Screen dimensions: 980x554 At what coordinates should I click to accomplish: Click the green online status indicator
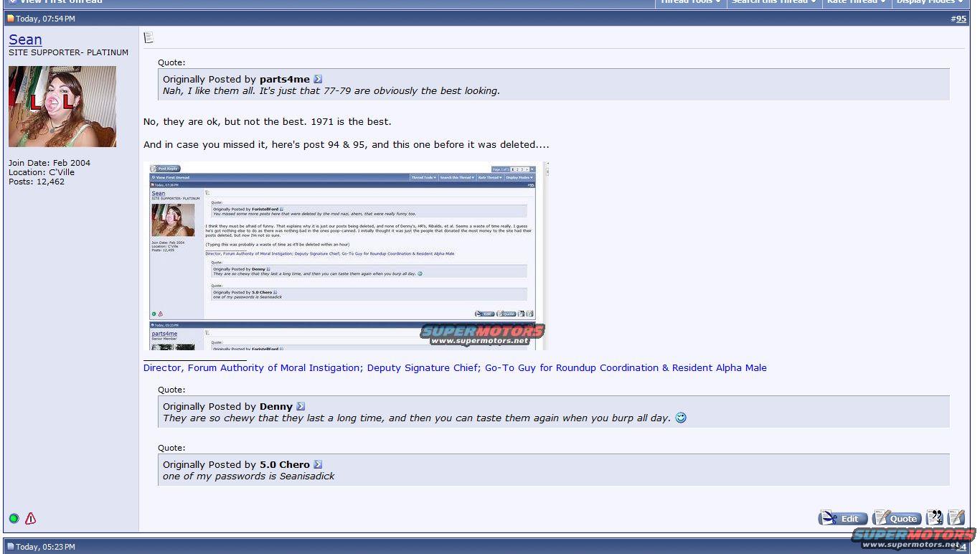(x=14, y=518)
